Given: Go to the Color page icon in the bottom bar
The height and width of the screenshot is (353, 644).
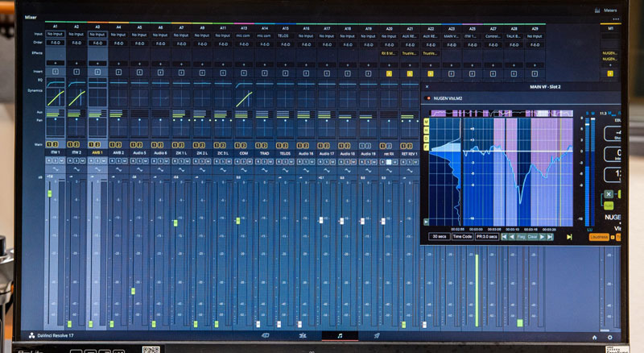Looking at the screenshot, I should pyautogui.click(x=303, y=335).
